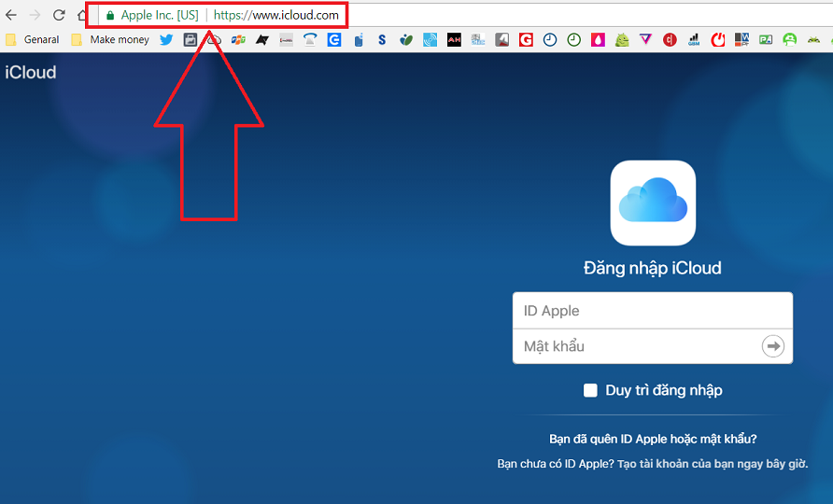Open 'Bạn đã quên ID Apple hoặc mật khẩu?' link
833x504 pixels.
tap(653, 440)
